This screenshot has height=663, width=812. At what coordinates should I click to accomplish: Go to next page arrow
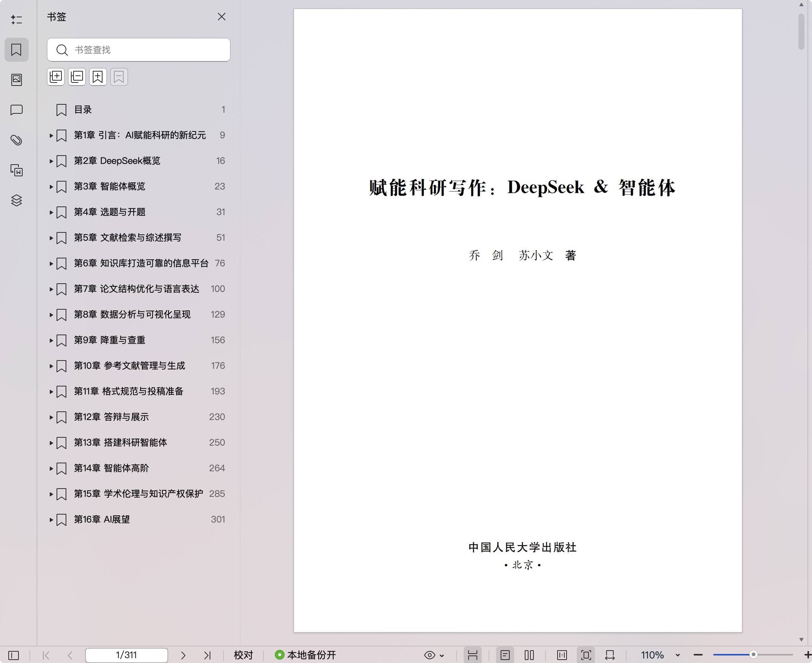coord(184,655)
